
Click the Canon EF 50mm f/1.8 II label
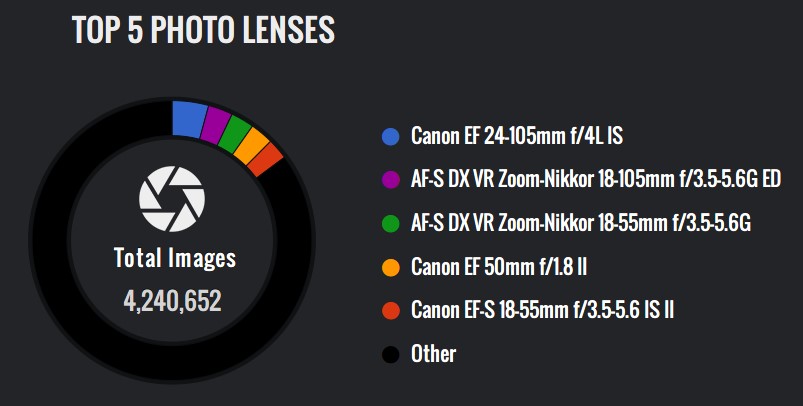tap(499, 267)
